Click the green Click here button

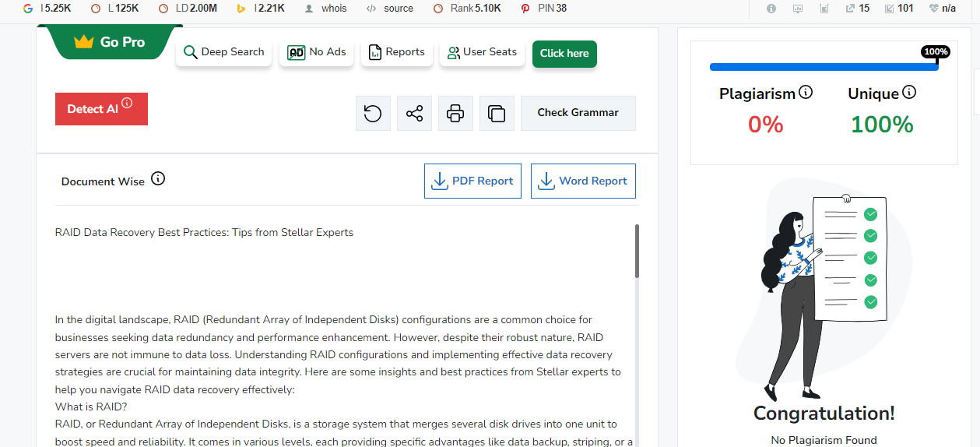(564, 54)
